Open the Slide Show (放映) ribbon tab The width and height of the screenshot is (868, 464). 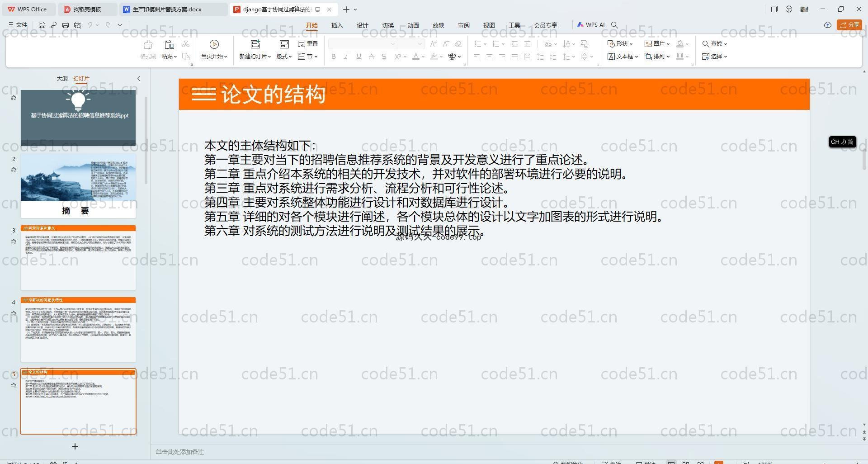pos(439,25)
